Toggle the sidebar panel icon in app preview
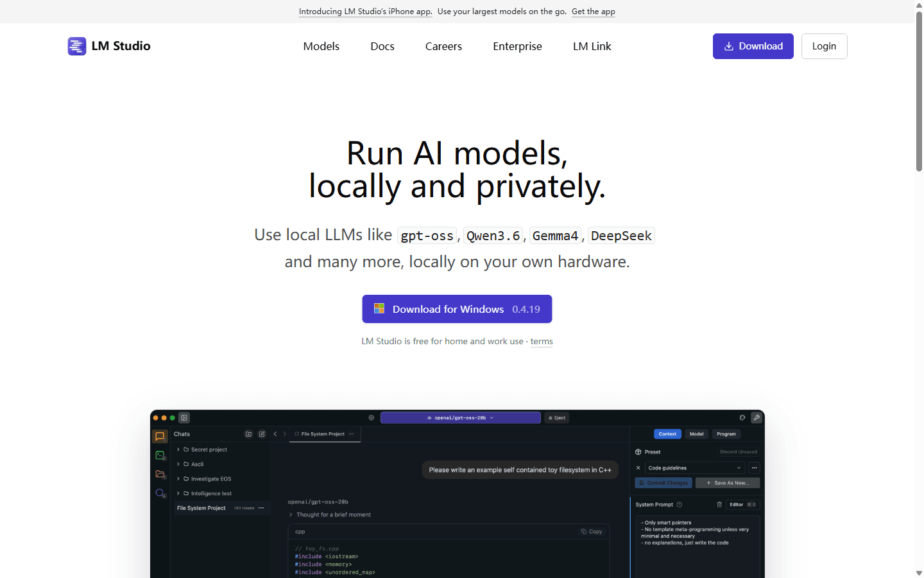This screenshot has width=924, height=578. (x=184, y=417)
